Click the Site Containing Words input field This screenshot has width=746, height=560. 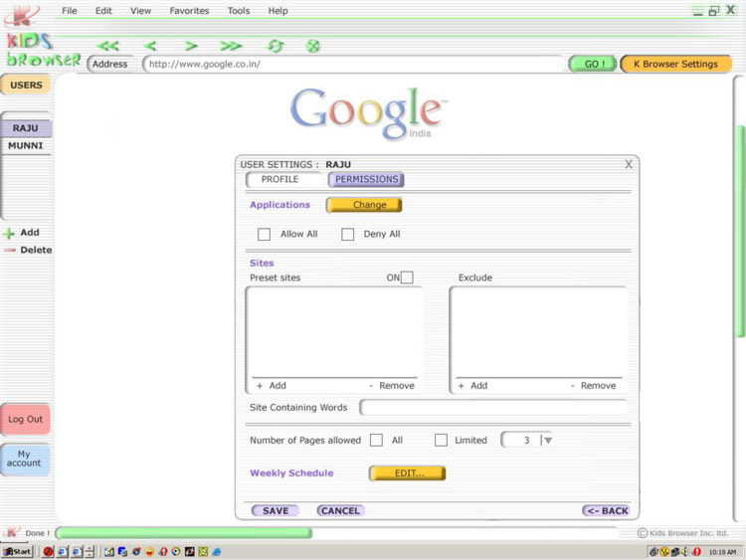493,408
